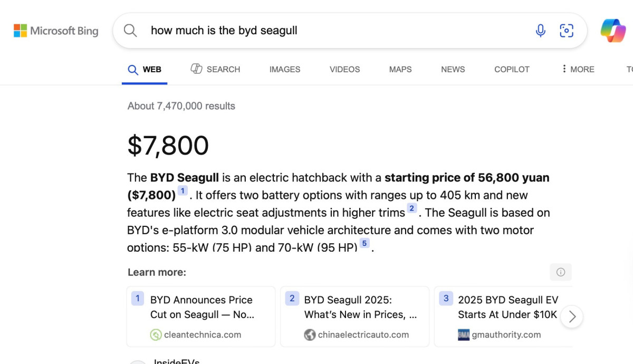
Task: Switch to the IMAGES tab
Action: (284, 69)
